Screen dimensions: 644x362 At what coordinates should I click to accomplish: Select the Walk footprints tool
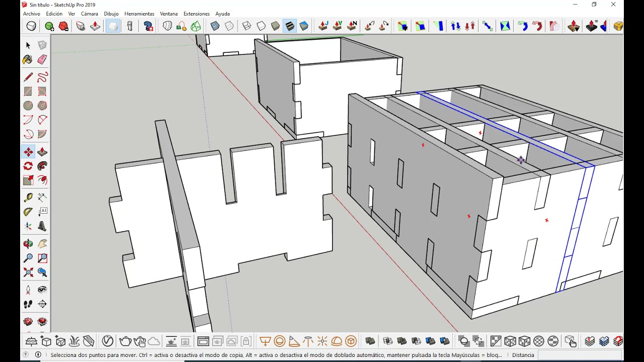[28, 304]
